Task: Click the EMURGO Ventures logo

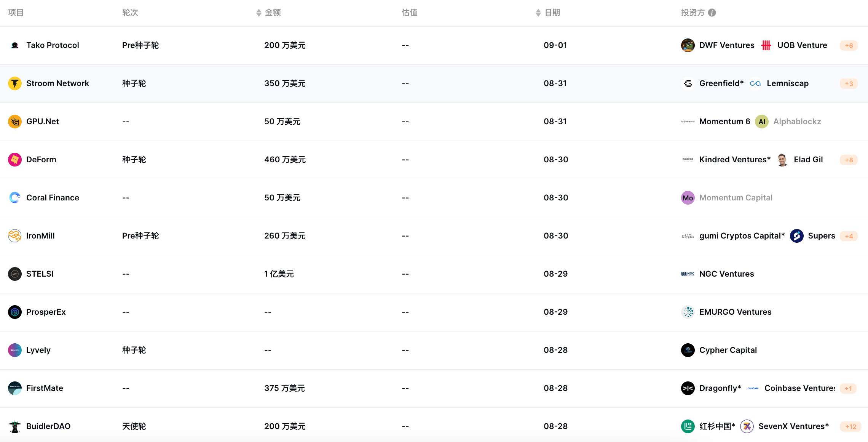Action: (x=688, y=312)
